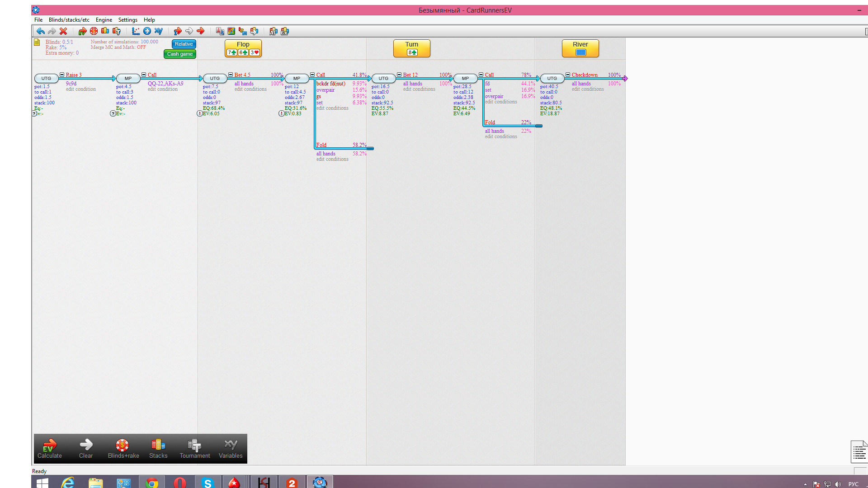
Task: Toggle the Relative mode button
Action: tap(184, 44)
